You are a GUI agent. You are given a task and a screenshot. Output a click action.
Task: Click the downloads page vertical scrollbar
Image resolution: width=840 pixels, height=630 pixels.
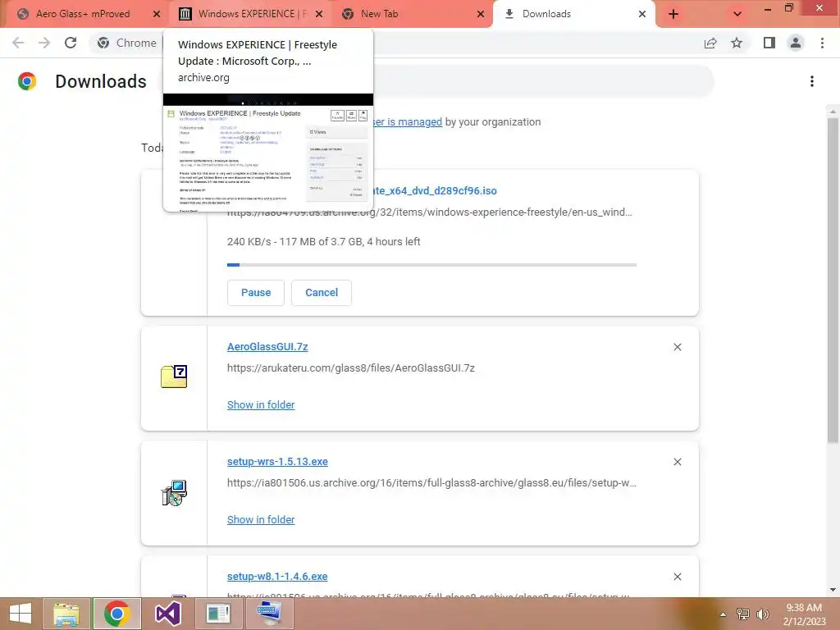click(x=832, y=279)
